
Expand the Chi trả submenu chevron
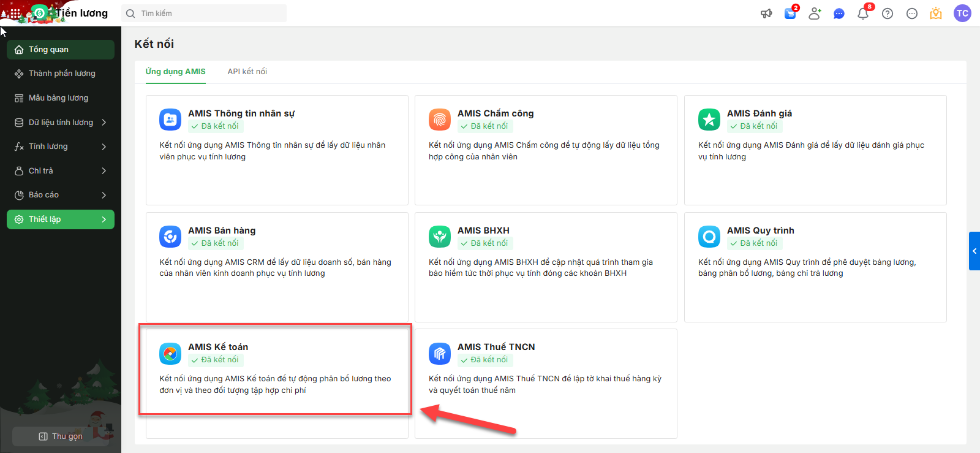[x=104, y=171]
